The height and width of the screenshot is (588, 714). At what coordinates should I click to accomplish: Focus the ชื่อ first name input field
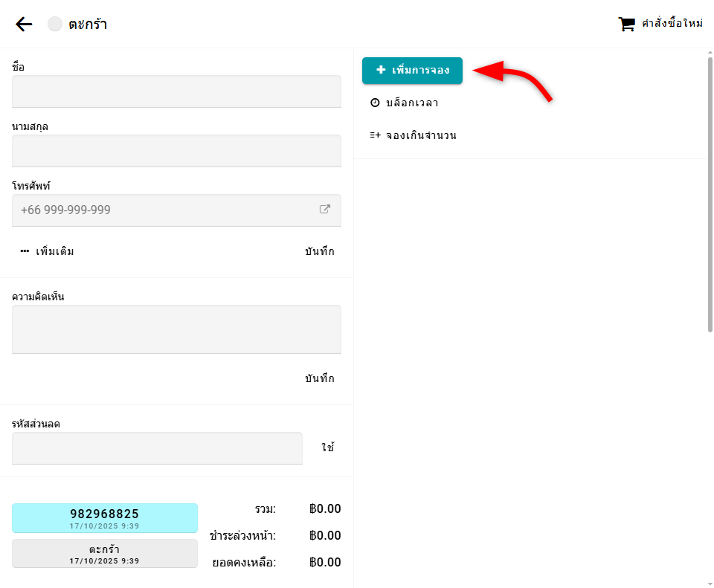click(176, 91)
